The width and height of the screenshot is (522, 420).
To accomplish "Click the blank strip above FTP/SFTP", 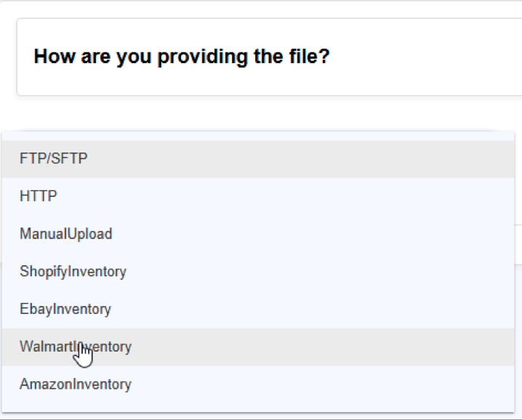I will coord(258,136).
